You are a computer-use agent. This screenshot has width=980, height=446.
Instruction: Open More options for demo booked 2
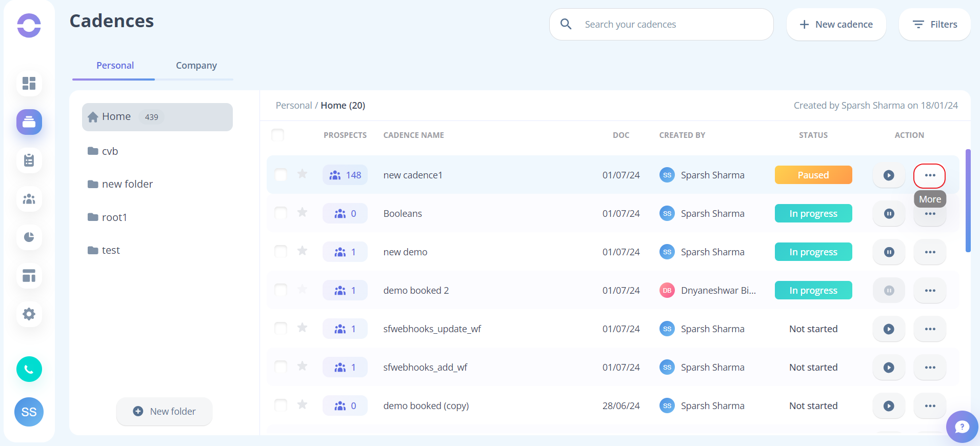930,291
